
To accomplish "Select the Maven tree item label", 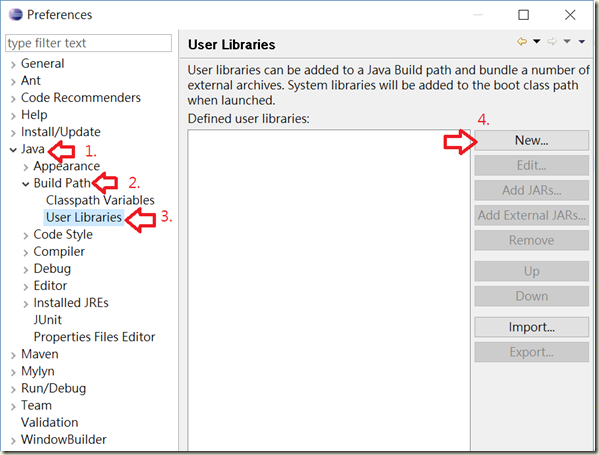I will tap(40, 354).
